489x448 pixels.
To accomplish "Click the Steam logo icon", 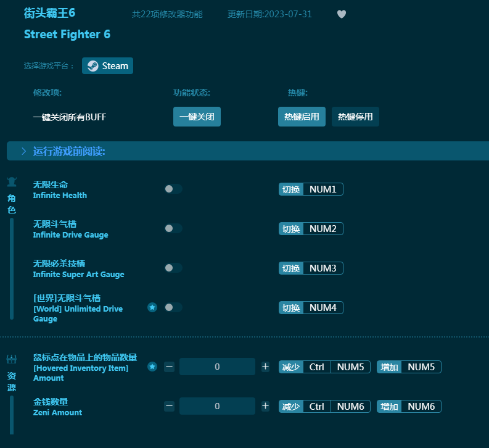I will tap(92, 66).
